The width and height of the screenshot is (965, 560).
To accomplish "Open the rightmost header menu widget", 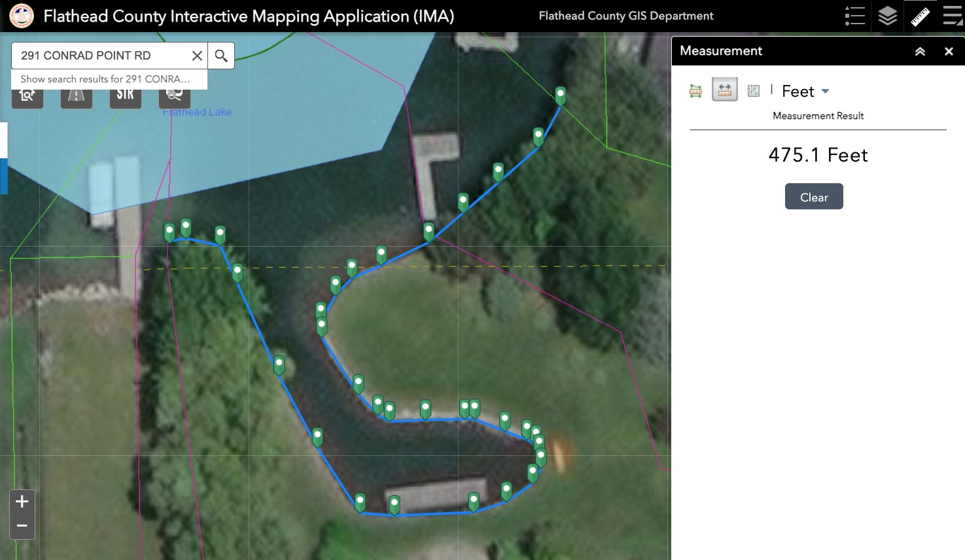I will click(x=953, y=16).
